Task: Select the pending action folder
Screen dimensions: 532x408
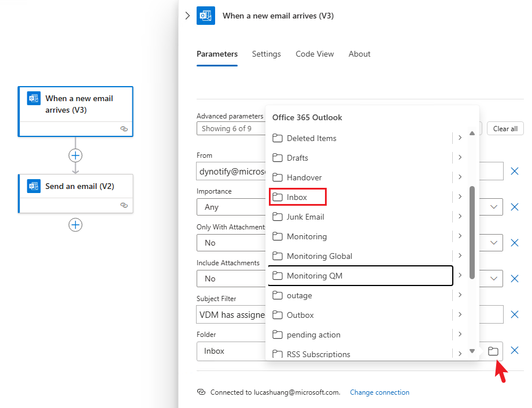Action: pyautogui.click(x=360, y=335)
